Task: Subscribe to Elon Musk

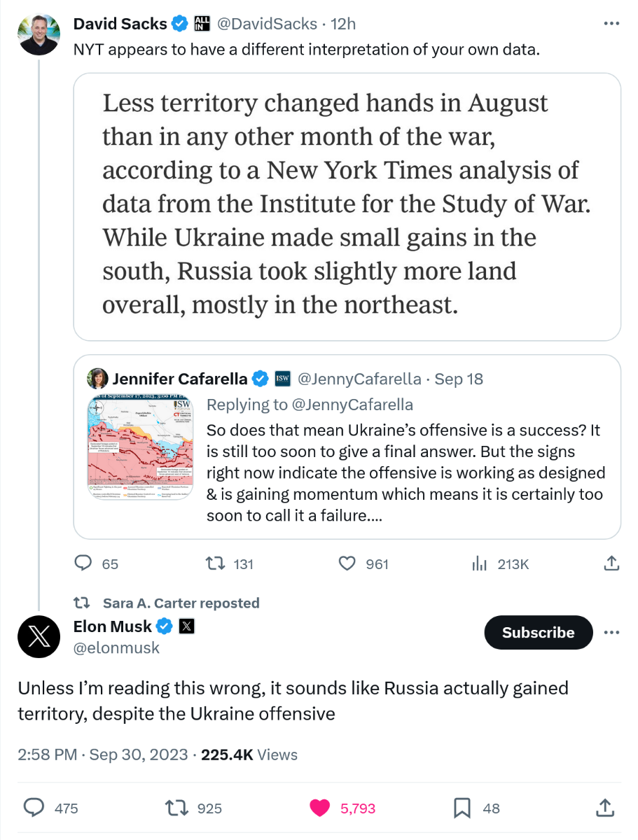Action: point(538,633)
